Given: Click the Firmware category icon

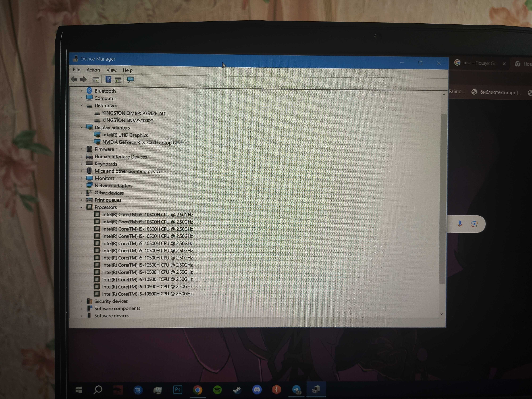Looking at the screenshot, I should 89,149.
